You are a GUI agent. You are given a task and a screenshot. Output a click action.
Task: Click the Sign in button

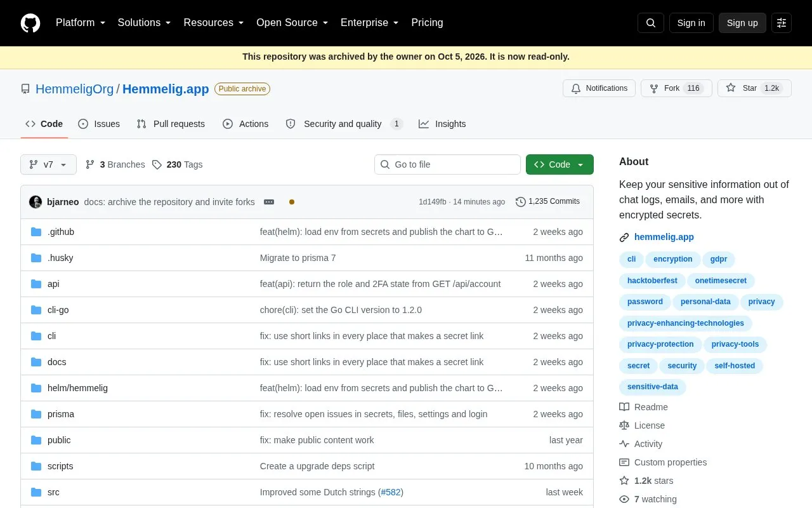[691, 23]
